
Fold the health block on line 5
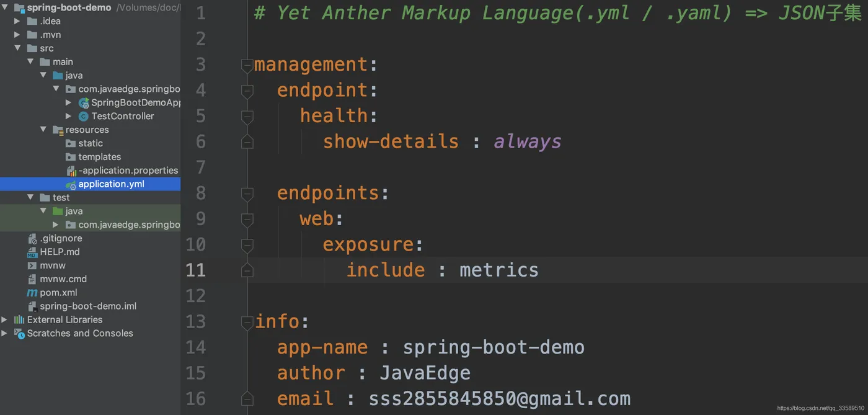point(247,117)
